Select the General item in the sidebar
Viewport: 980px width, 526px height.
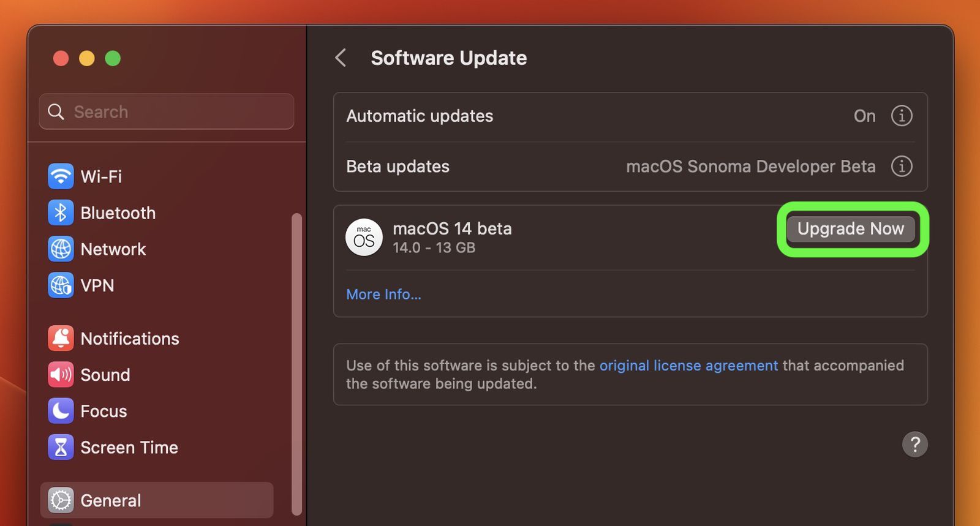click(111, 500)
